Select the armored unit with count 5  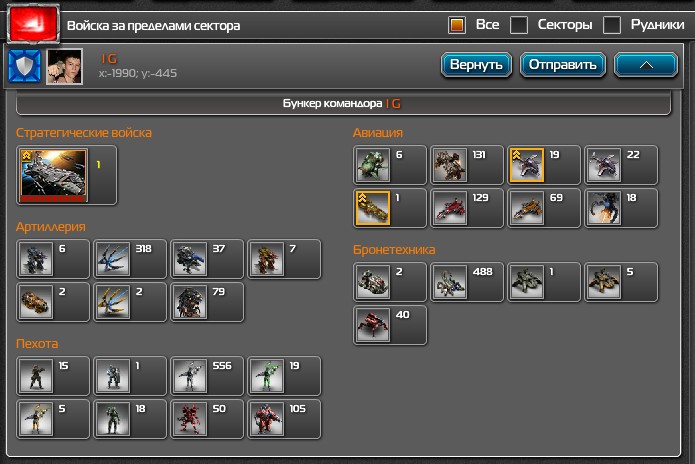tap(621, 282)
